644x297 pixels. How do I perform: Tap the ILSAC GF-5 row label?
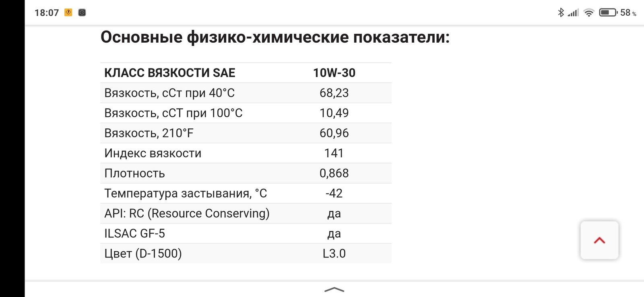point(134,233)
